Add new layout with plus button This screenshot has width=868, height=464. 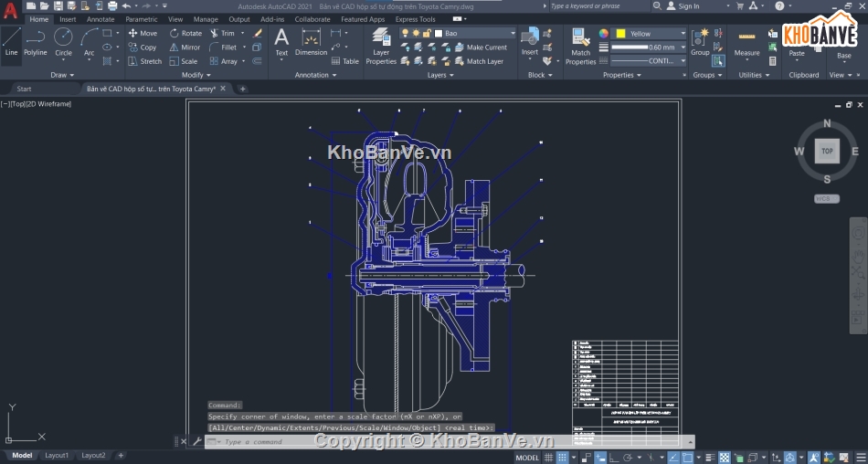pos(121,455)
